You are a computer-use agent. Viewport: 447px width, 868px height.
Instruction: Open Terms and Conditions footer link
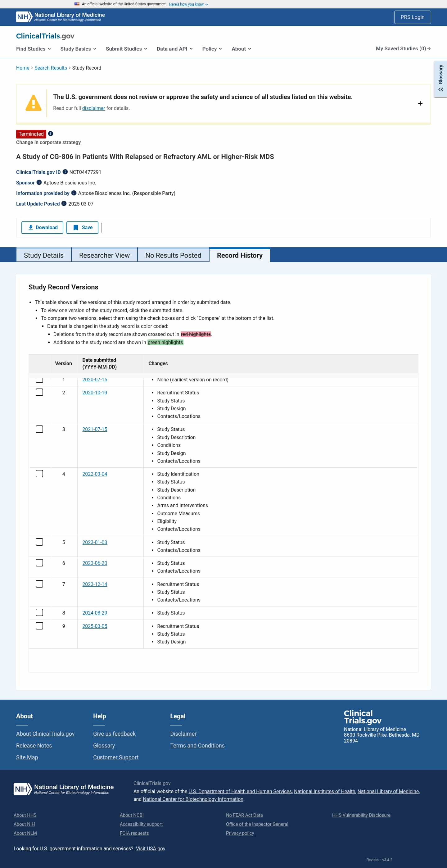point(197,745)
